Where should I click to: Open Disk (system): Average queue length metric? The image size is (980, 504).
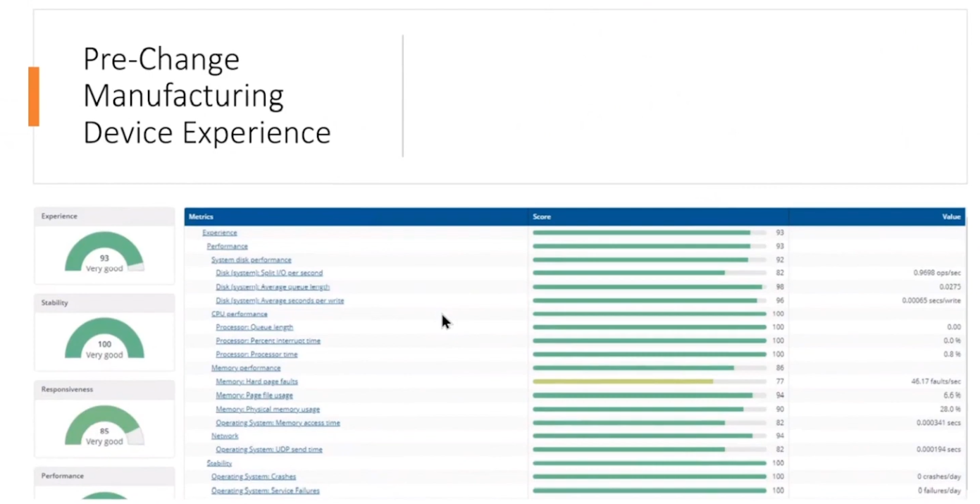(273, 287)
